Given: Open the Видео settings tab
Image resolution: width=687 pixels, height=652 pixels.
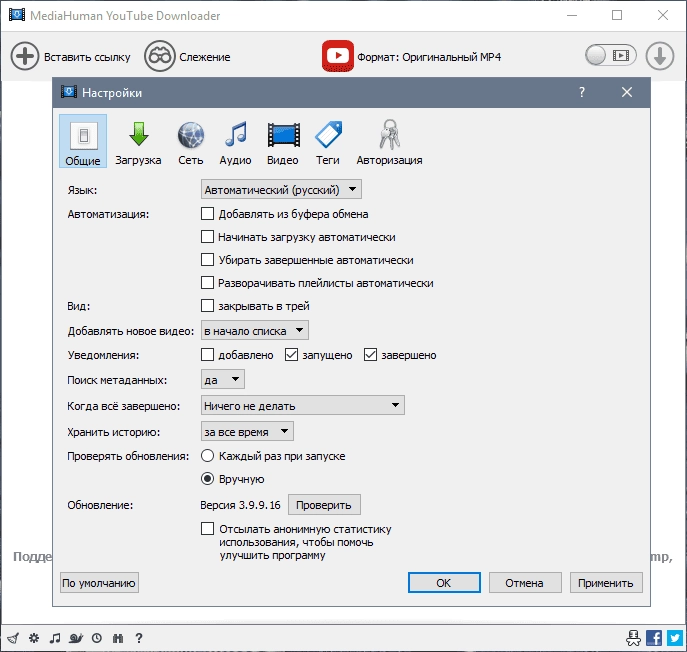Looking at the screenshot, I should (x=283, y=143).
